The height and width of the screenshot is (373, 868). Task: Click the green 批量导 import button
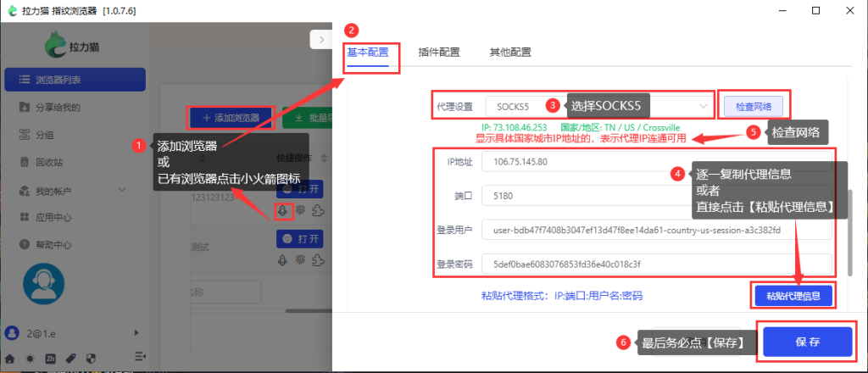(x=307, y=118)
